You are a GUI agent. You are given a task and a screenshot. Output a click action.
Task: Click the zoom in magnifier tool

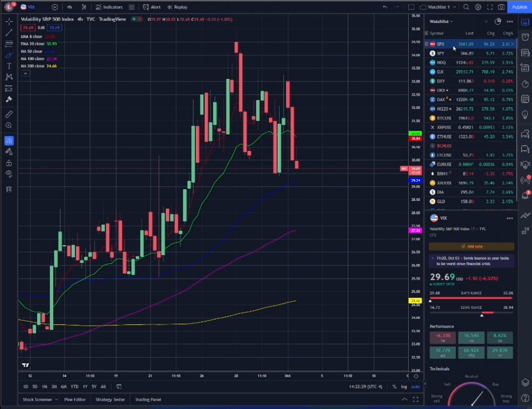click(9, 126)
